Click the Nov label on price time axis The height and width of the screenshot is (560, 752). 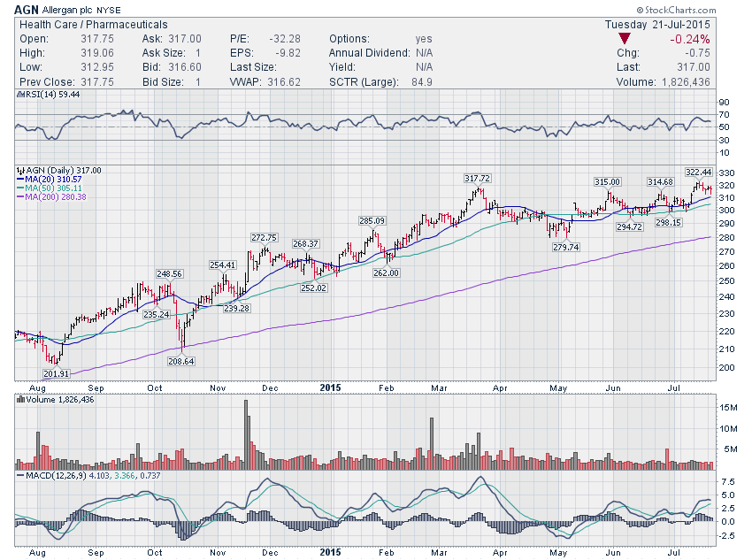tap(218, 387)
